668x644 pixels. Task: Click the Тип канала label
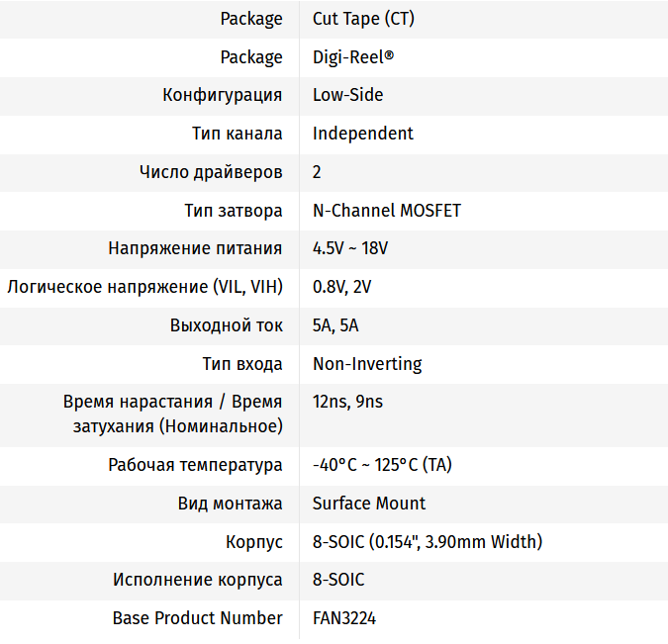(x=238, y=134)
